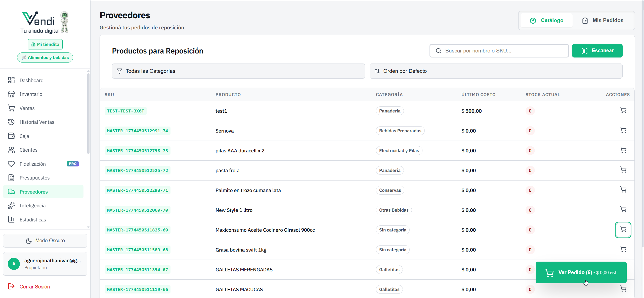Add Palmito en trozo to cart
The height and width of the screenshot is (298, 644).
(623, 190)
